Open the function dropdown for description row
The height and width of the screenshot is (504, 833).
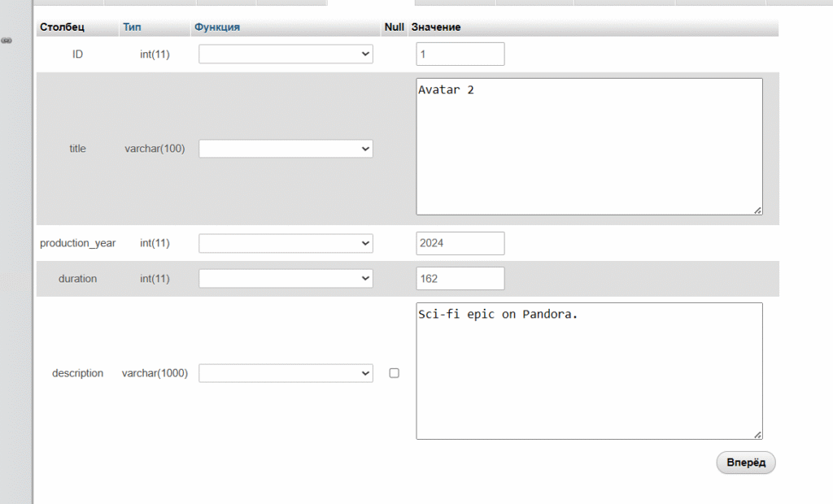pyautogui.click(x=286, y=373)
